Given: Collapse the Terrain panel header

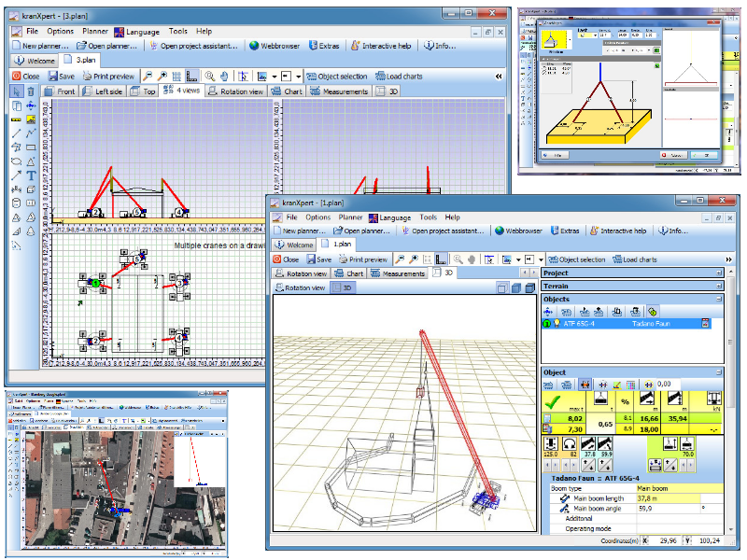Looking at the screenshot, I should click(718, 287).
